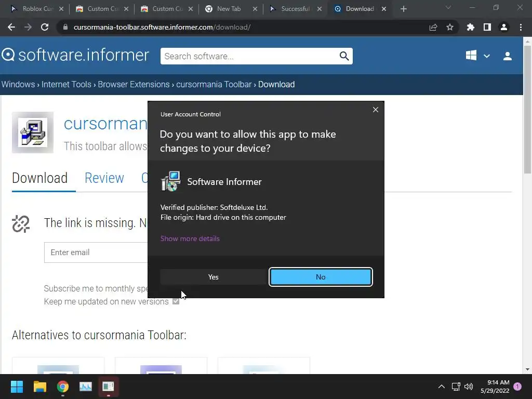Open notification badge in taskbar
532x399 pixels.
pos(517,387)
